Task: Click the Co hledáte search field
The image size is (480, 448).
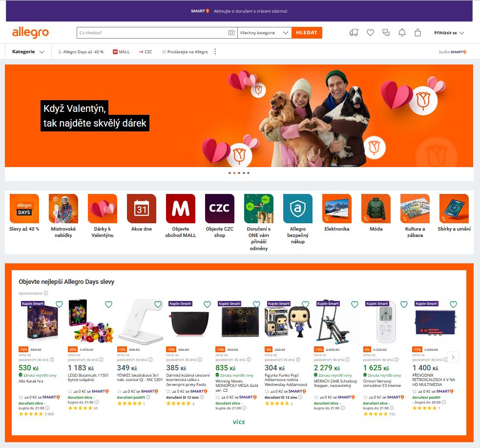Action: tap(151, 33)
